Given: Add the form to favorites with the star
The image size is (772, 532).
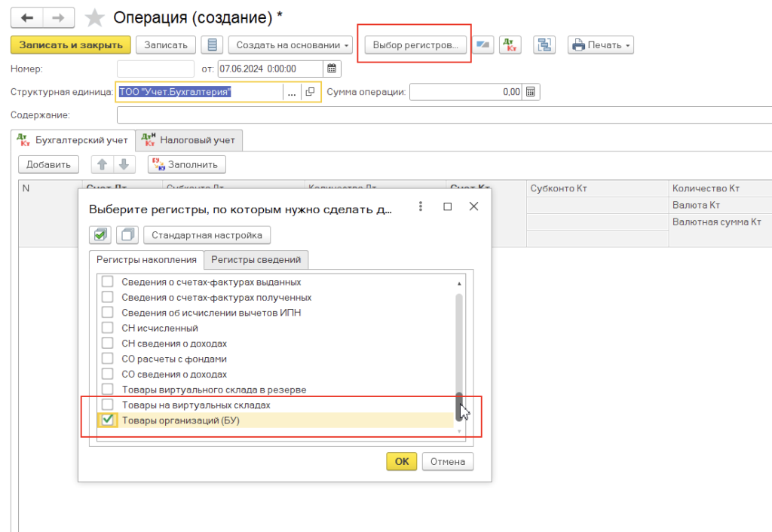Looking at the screenshot, I should point(95,17).
